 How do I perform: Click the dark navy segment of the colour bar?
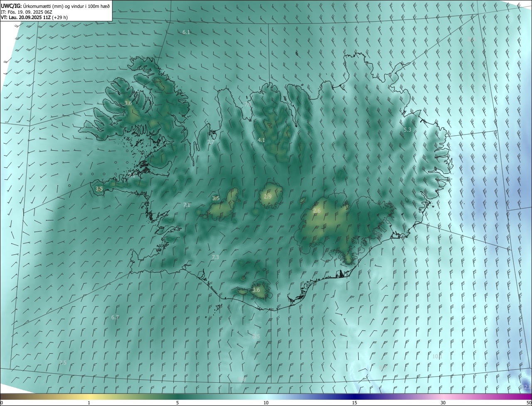(355, 396)
